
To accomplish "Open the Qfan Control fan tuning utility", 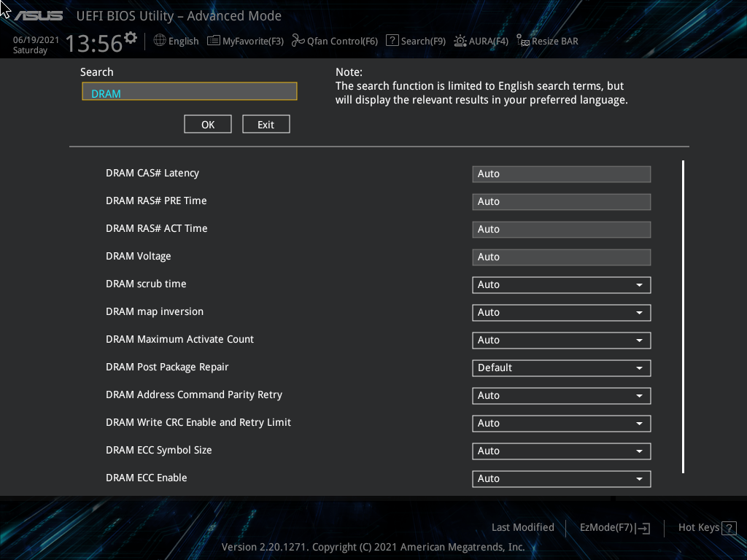I will [x=334, y=41].
